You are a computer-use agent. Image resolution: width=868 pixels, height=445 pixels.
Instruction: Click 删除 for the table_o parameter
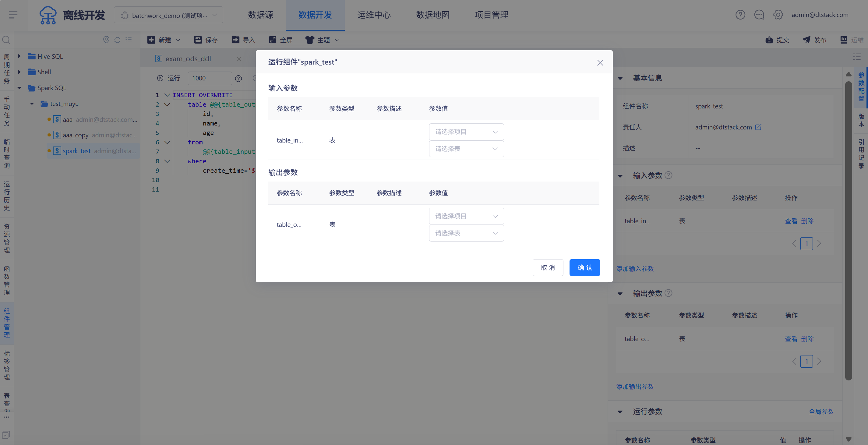click(807, 339)
